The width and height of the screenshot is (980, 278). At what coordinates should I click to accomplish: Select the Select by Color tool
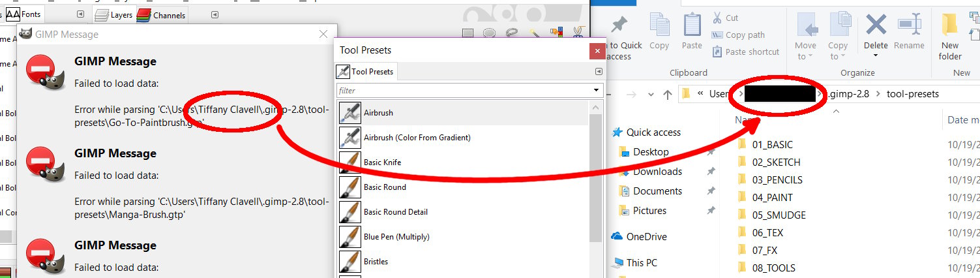coord(556,33)
